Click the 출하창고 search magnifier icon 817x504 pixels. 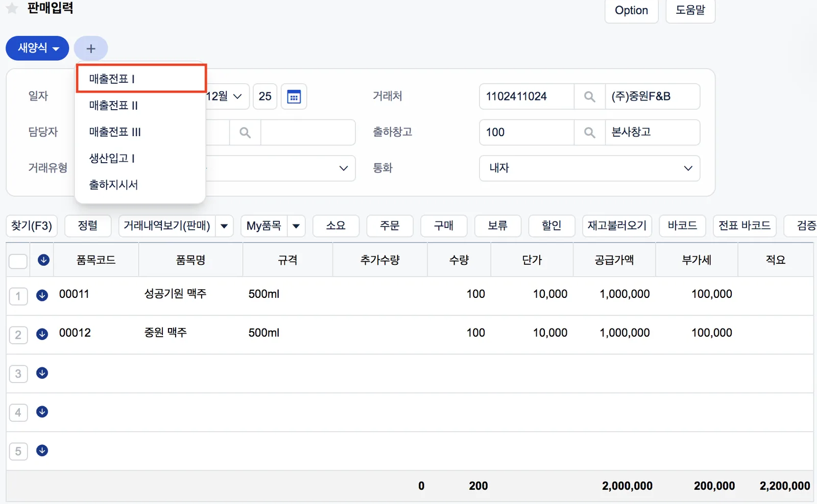589,132
